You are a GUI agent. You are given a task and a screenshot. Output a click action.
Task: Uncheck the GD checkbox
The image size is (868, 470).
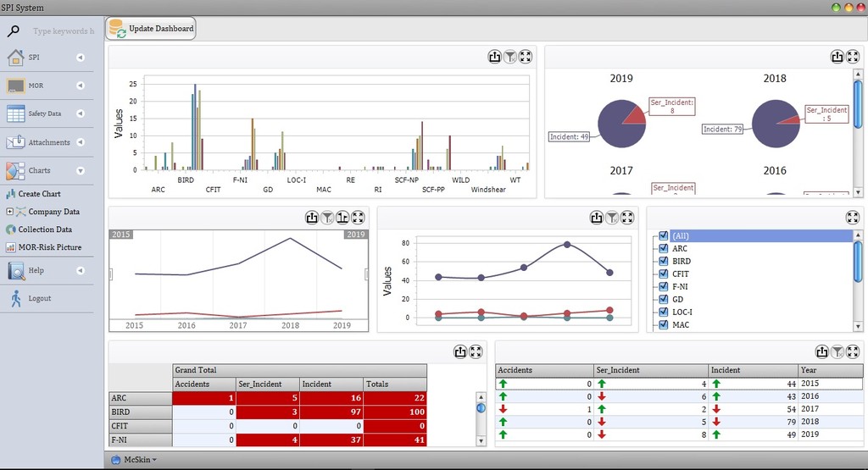[x=663, y=299]
